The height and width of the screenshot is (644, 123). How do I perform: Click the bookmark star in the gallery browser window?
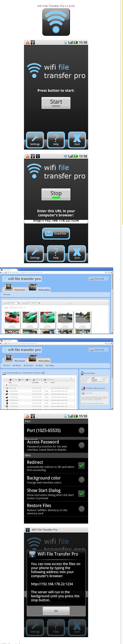(105, 273)
